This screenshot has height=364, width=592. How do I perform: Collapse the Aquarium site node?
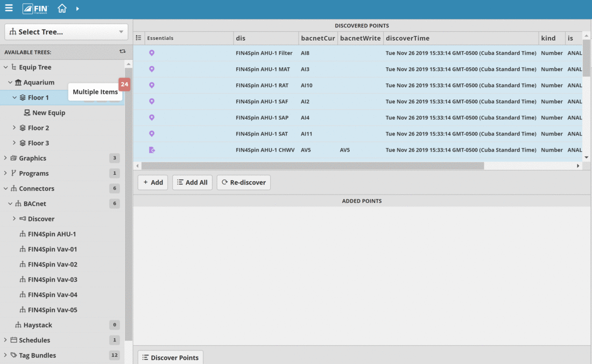pyautogui.click(x=10, y=82)
